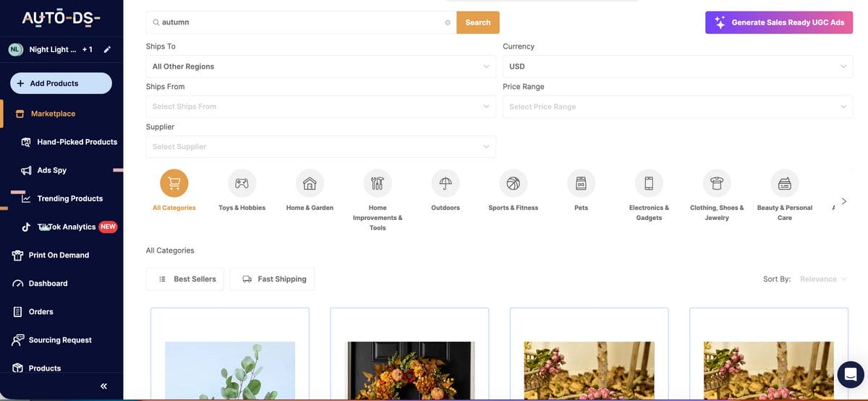Screen dimensions: 868x401
Task: Click the Orders clipboard icon
Action: (x=18, y=312)
